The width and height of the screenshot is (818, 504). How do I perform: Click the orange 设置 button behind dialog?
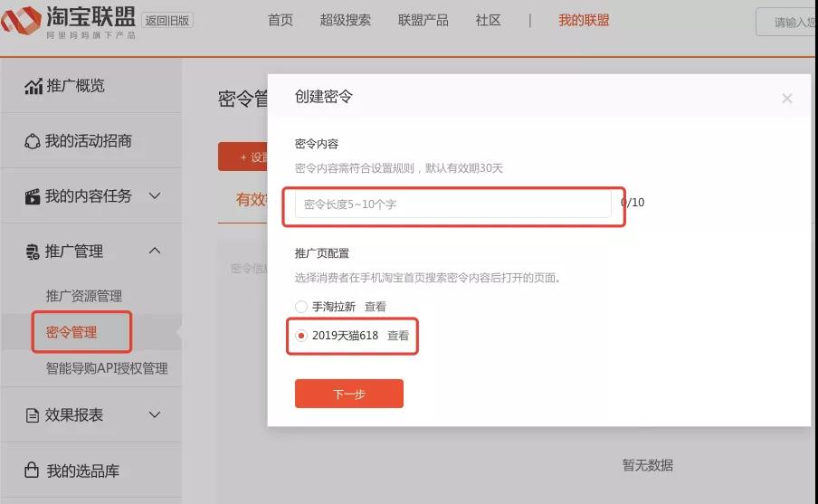click(x=243, y=157)
